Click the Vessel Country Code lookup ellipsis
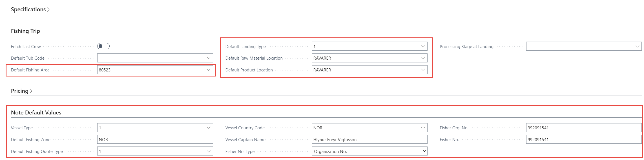The image size is (644, 160). [x=423, y=128]
